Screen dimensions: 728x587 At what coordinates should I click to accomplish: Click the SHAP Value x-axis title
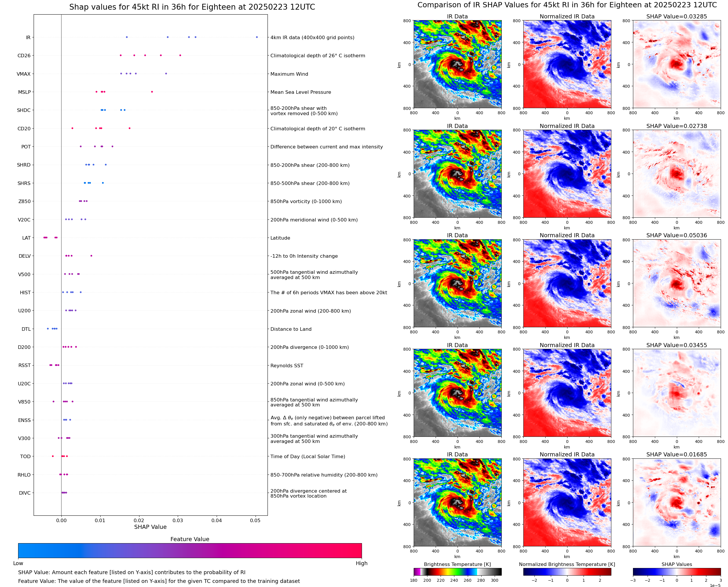coord(150,527)
